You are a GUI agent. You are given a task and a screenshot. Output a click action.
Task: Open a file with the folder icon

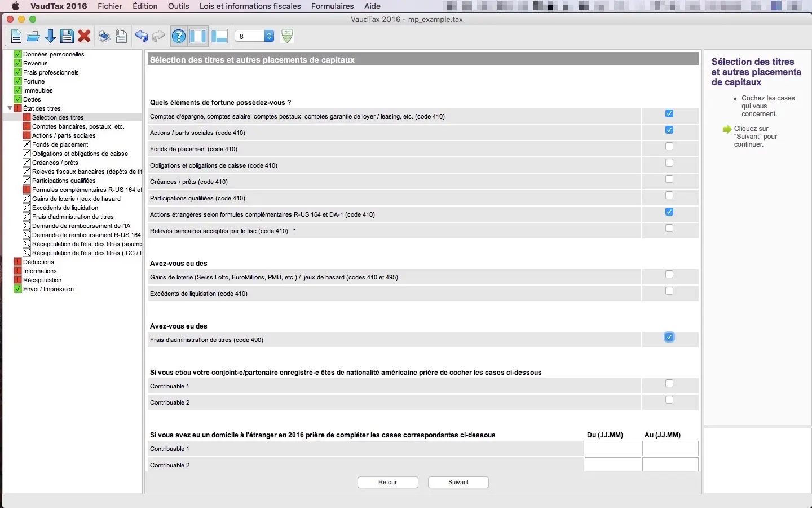click(33, 37)
